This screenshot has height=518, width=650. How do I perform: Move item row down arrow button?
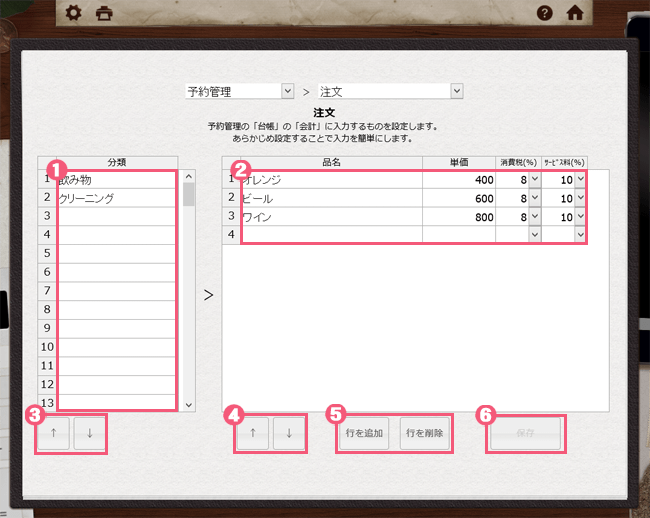(289, 433)
